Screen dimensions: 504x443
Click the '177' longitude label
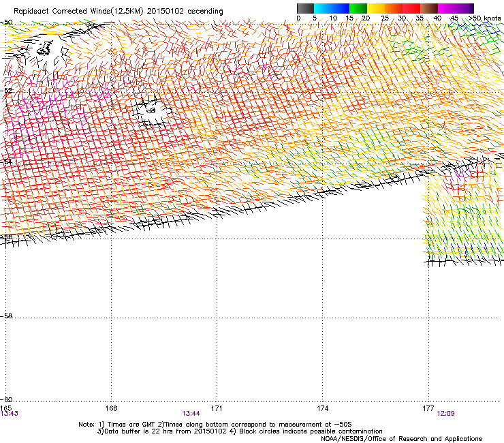click(428, 408)
